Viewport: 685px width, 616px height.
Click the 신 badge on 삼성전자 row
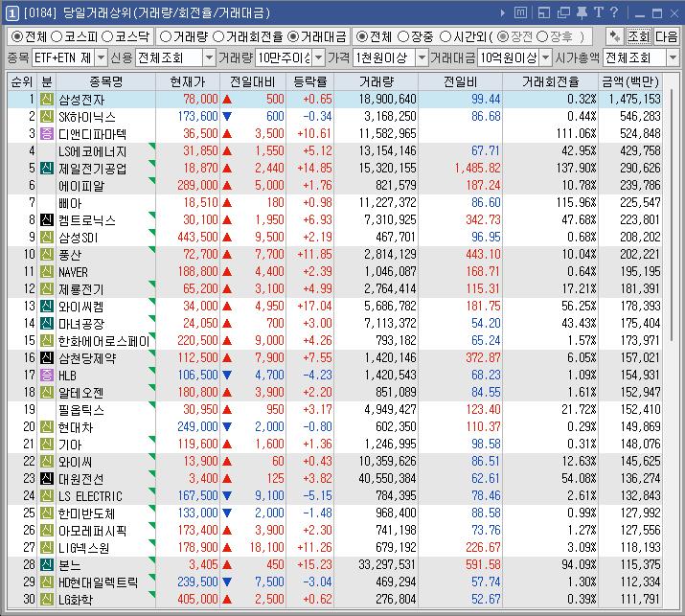click(47, 100)
